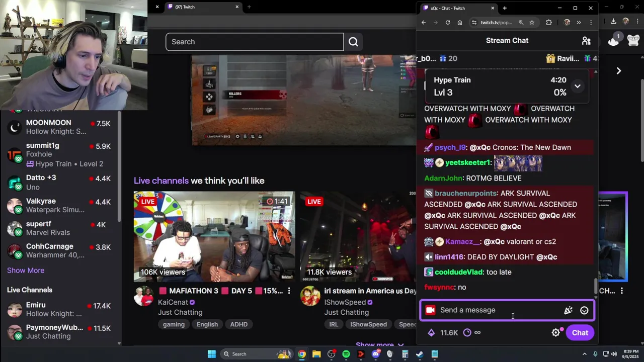The image size is (644, 362).
Task: Open PaymoneyWubby channel in sidebar
Action: coord(60,332)
